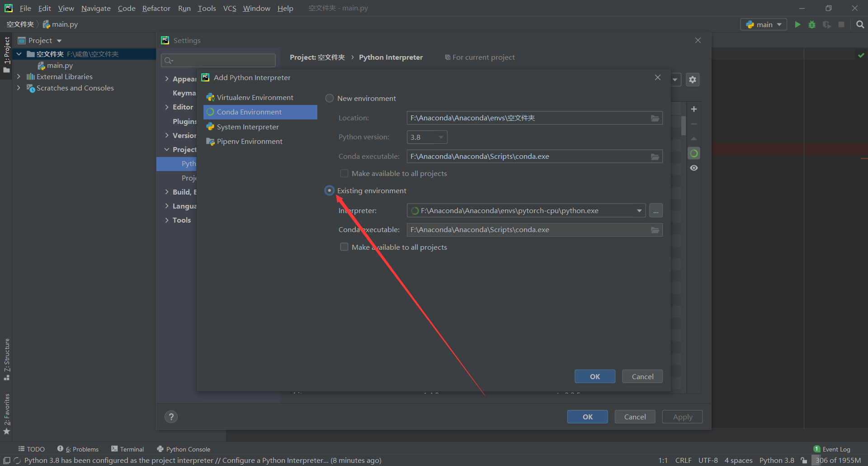
Task: Open the 1: Project tool window tab
Action: click(6, 55)
